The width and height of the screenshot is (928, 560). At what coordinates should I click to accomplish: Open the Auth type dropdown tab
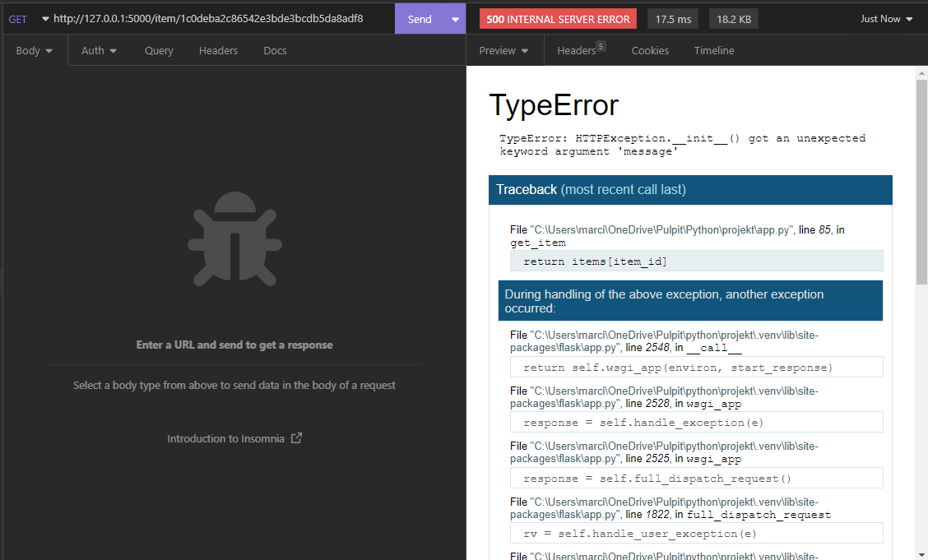(x=99, y=50)
